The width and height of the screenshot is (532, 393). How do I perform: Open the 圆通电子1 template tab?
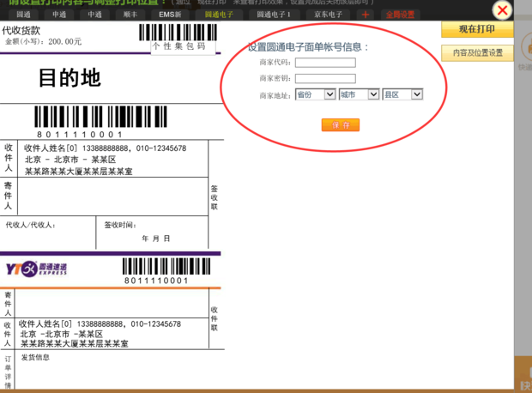click(274, 15)
